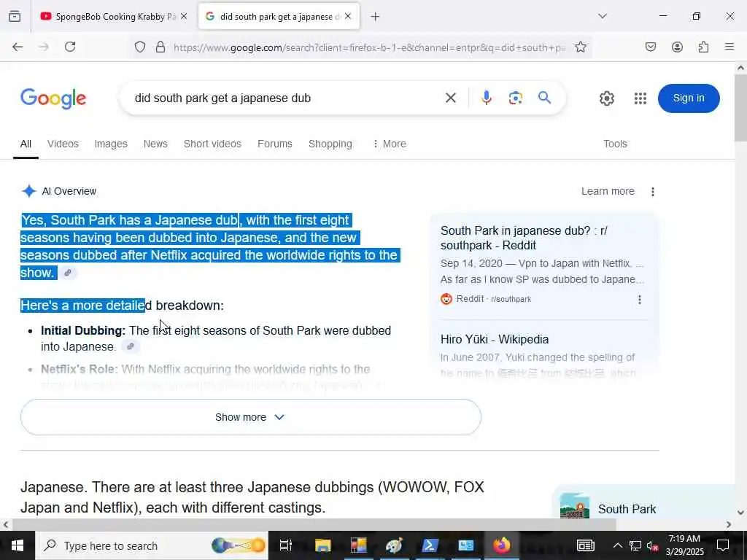Switch to News results
747x560 pixels.
[x=155, y=144]
